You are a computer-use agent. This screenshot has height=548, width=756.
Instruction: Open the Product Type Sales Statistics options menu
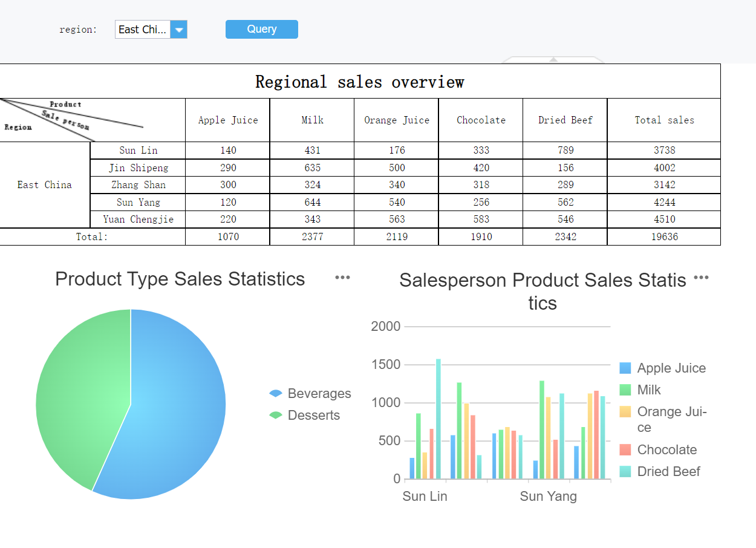342,277
